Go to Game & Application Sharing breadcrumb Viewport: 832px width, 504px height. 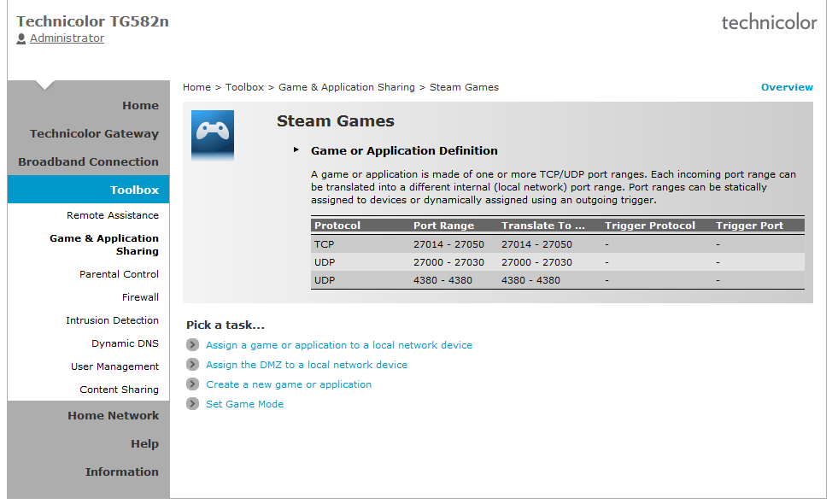[x=347, y=87]
